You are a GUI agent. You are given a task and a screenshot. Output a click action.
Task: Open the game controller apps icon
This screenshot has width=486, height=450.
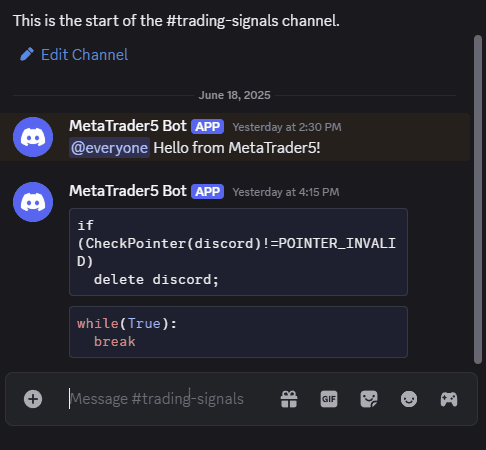click(x=449, y=399)
